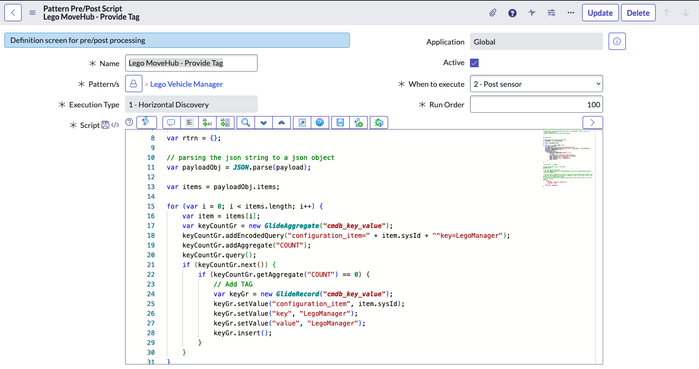The image size is (699, 369).
Task: Click the 'Definition screen for pre/post processing' banner
Action: (177, 40)
